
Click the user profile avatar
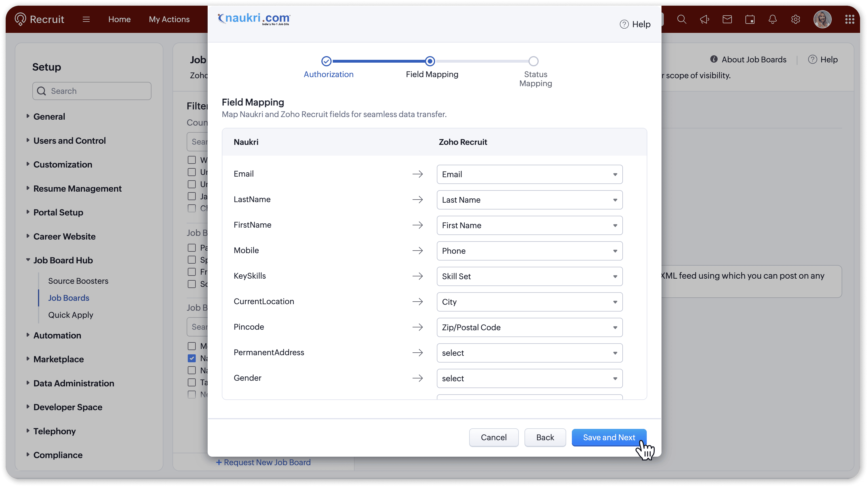tap(823, 20)
